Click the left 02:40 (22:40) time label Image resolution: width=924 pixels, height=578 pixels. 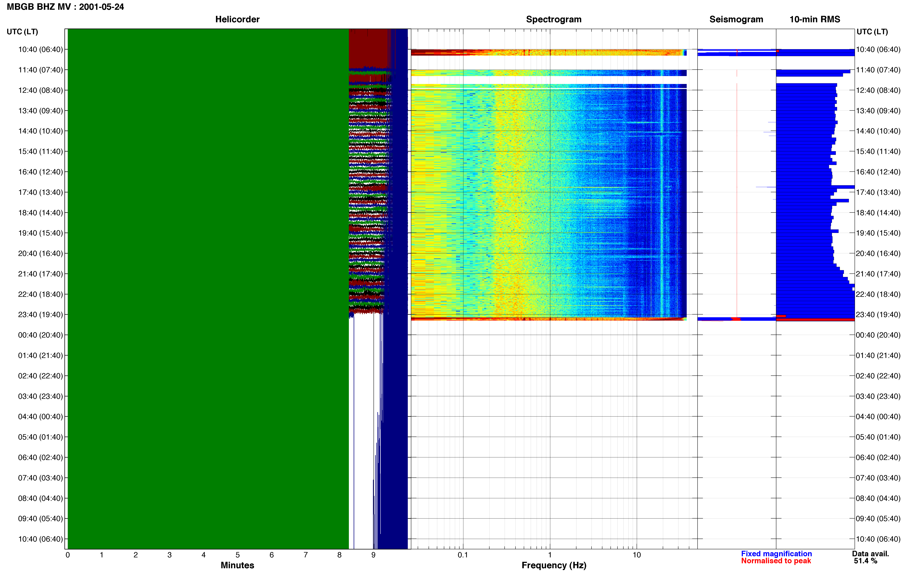point(41,376)
